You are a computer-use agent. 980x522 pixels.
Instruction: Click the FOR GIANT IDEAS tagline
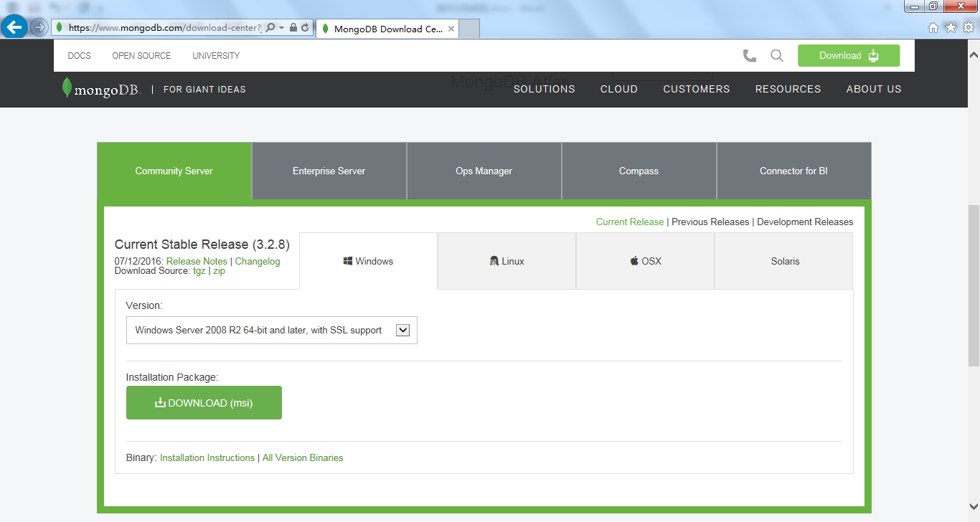coord(204,90)
